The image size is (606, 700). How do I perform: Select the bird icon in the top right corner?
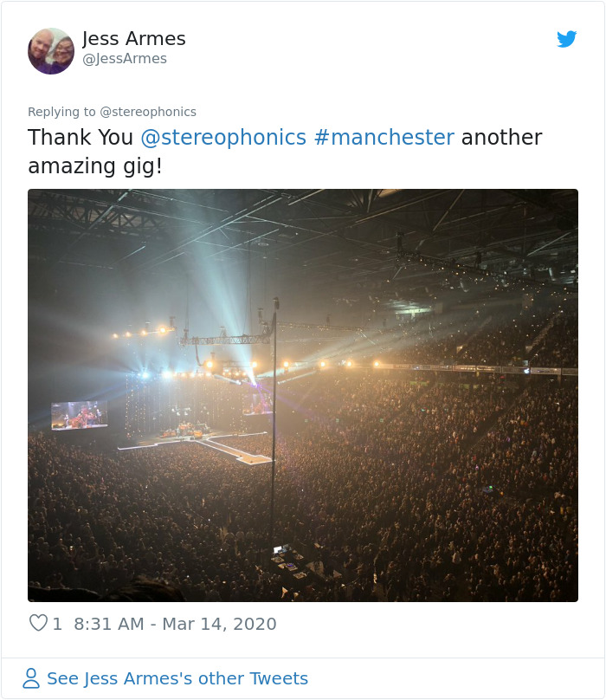coord(568,39)
